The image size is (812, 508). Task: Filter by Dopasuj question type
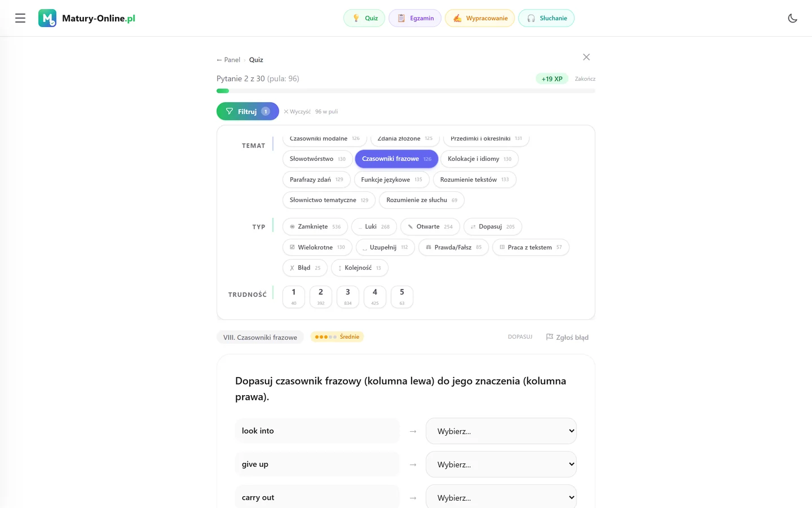(493, 227)
